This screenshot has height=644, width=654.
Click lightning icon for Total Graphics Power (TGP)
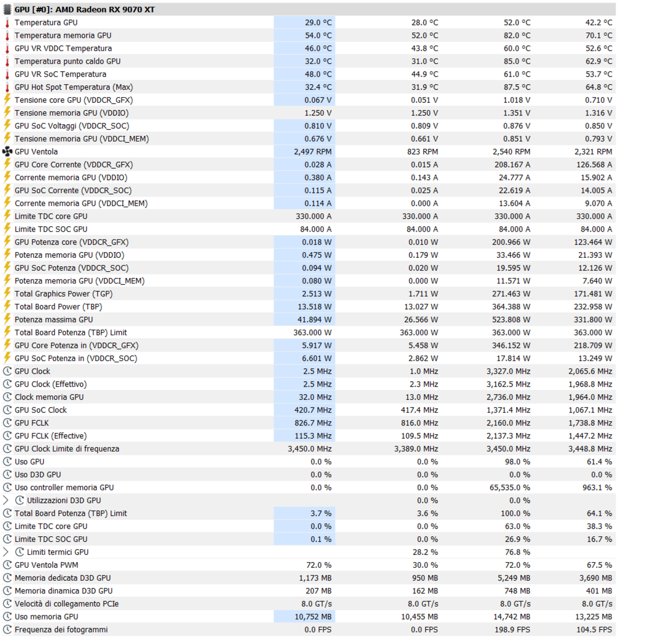(7, 294)
